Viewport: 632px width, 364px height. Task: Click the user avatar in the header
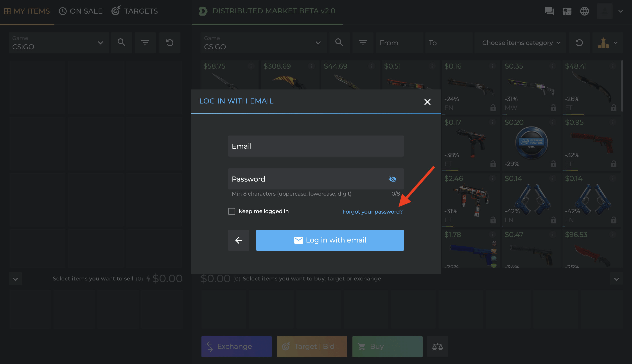(x=605, y=11)
